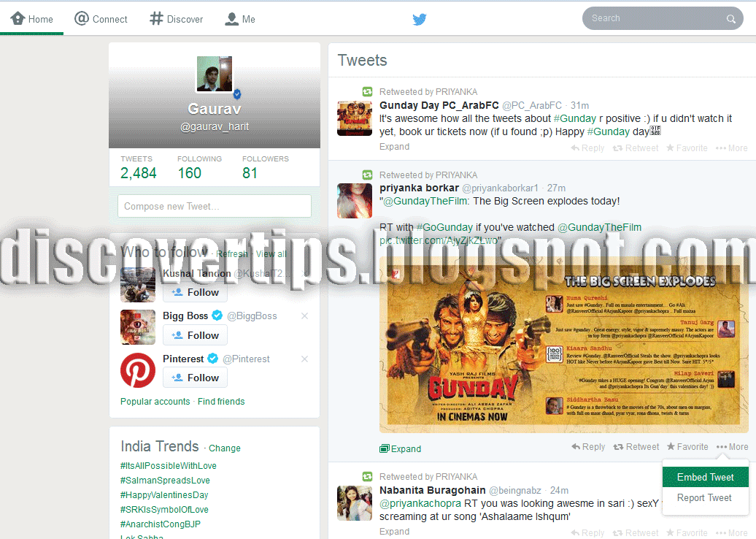Open the Discover tab
The width and height of the screenshot is (756, 539).
click(x=176, y=19)
